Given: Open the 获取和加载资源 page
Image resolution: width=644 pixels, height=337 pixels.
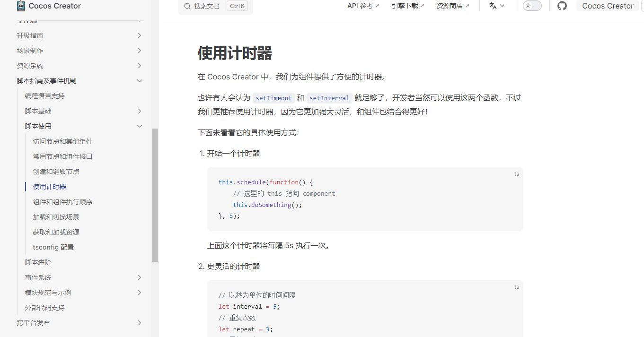Looking at the screenshot, I should coord(56,232).
